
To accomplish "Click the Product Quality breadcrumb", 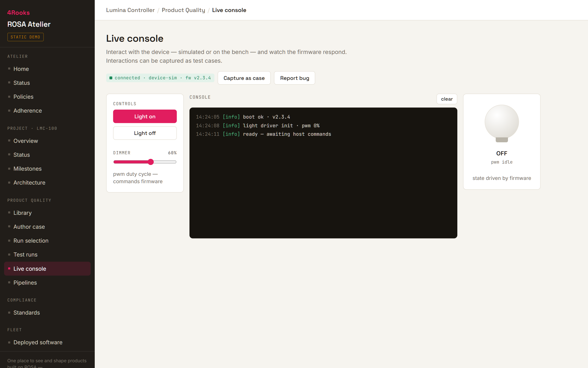I will click(x=183, y=10).
